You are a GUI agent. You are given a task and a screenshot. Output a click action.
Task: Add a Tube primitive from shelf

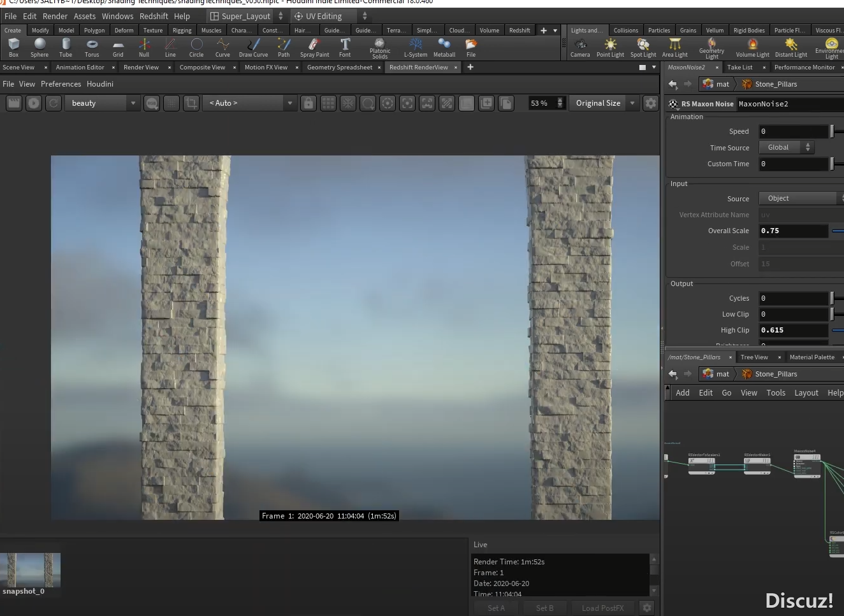(66, 48)
